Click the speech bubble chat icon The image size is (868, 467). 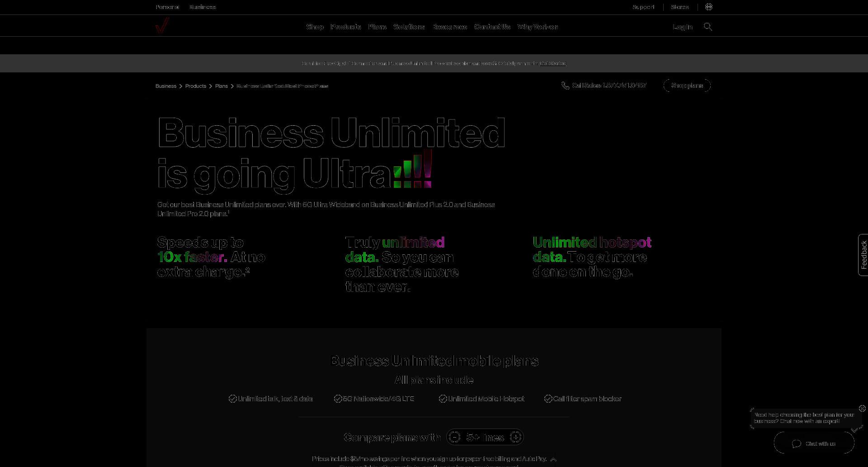click(797, 443)
